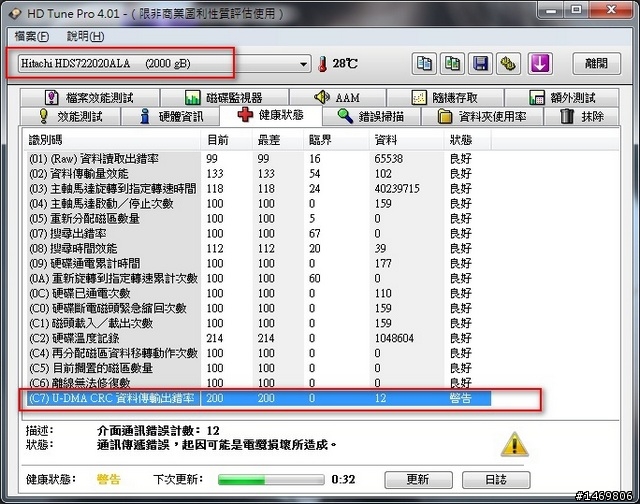Image resolution: width=640 pixels, height=504 pixels.
Task: Click the next-update green progress bar
Action: pyautogui.click(x=271, y=480)
